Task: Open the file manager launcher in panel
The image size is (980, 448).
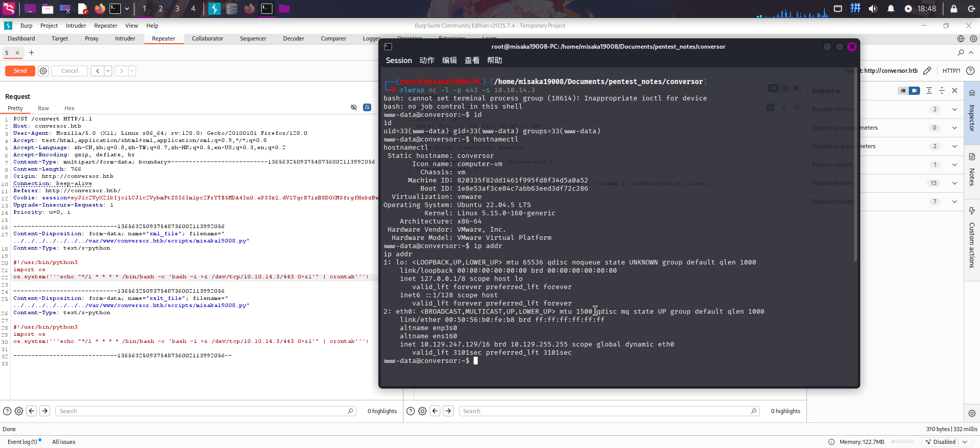Action: pyautogui.click(x=47, y=9)
